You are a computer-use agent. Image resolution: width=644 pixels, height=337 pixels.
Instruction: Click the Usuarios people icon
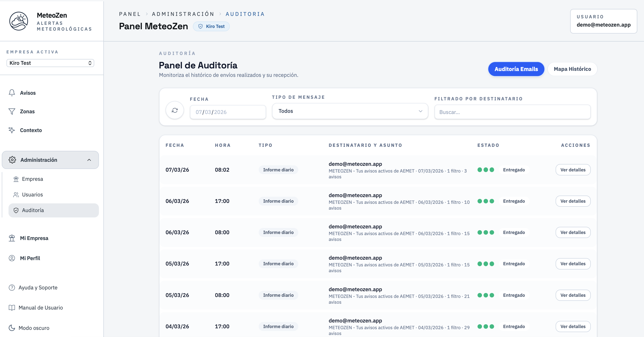pyautogui.click(x=16, y=195)
